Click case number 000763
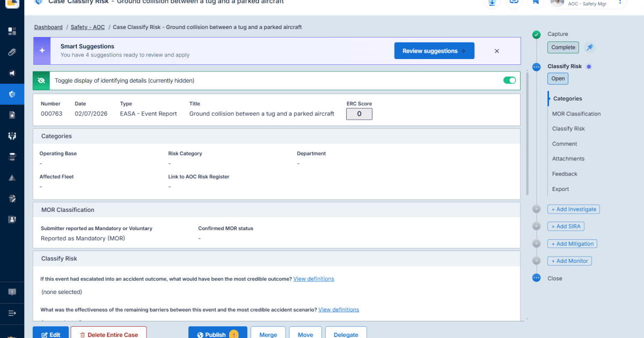644x338 pixels. click(52, 114)
